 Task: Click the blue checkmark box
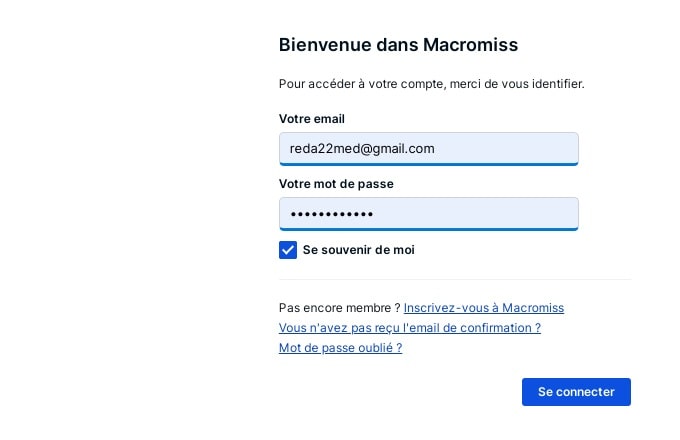coord(288,250)
